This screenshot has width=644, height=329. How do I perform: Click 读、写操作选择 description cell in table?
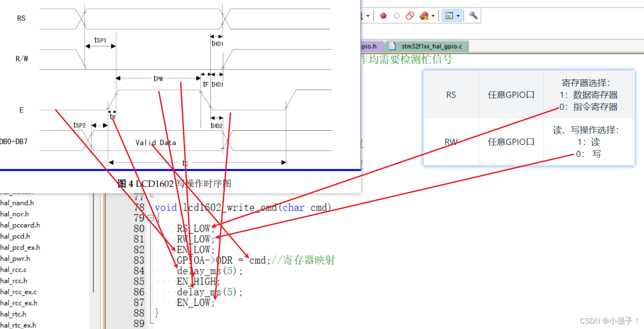point(588,142)
